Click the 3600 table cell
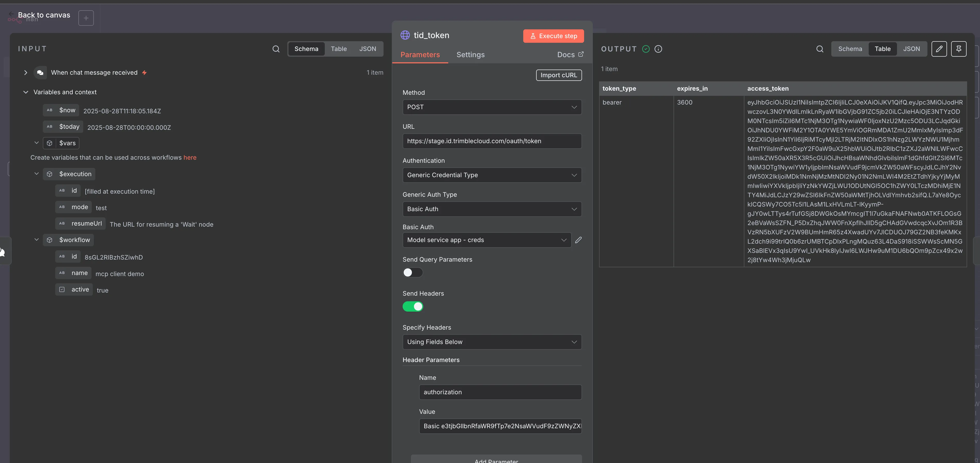Image resolution: width=980 pixels, height=463 pixels. click(708, 181)
